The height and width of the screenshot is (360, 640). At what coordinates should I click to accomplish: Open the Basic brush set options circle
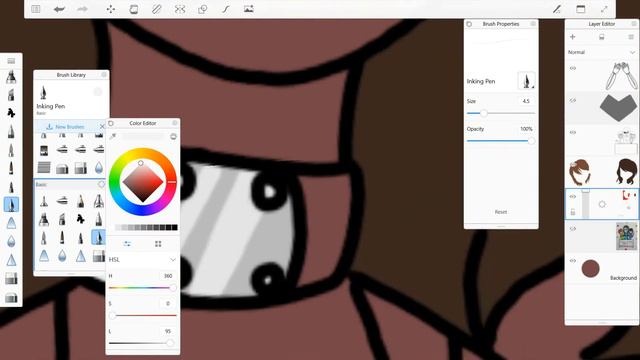pyautogui.click(x=101, y=184)
